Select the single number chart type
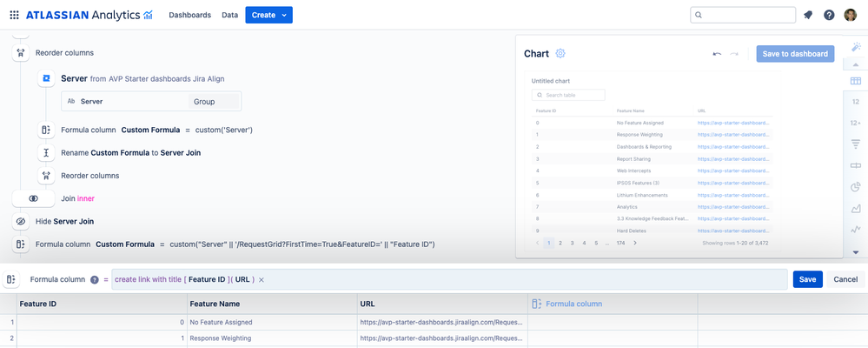868x348 pixels. coord(856,102)
